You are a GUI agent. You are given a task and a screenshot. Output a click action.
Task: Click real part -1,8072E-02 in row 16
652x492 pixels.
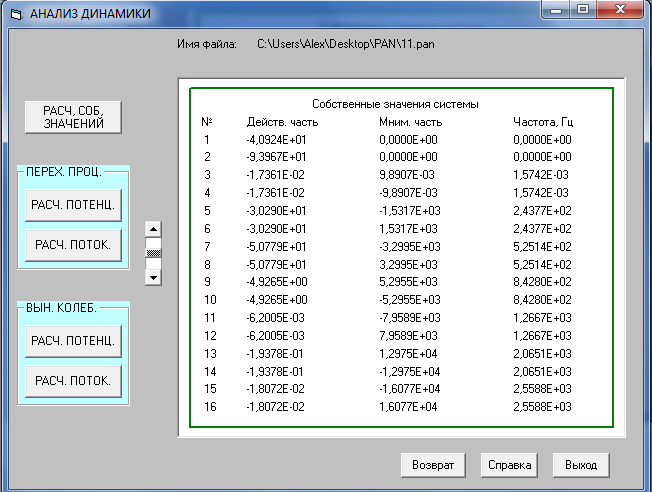point(275,407)
